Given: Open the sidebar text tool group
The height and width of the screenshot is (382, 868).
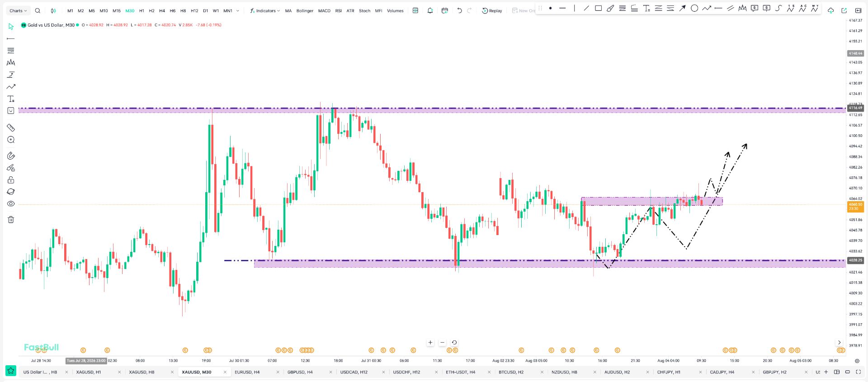Looking at the screenshot, I should click(11, 99).
